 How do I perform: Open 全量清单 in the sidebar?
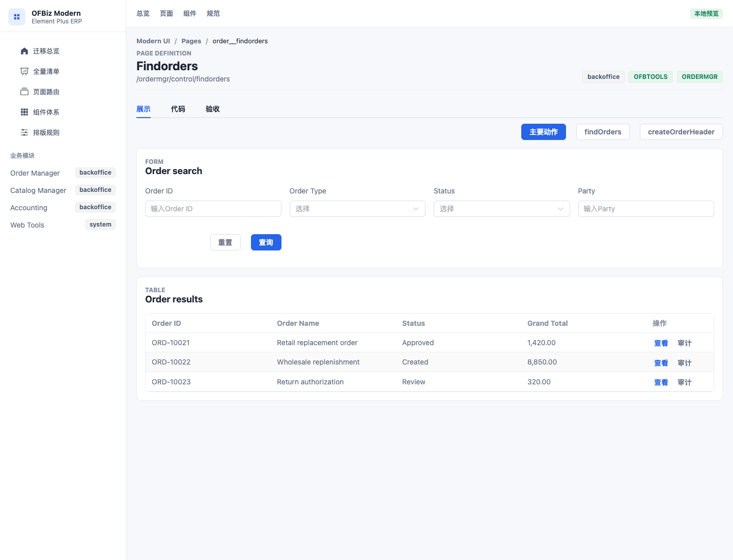click(x=63, y=71)
